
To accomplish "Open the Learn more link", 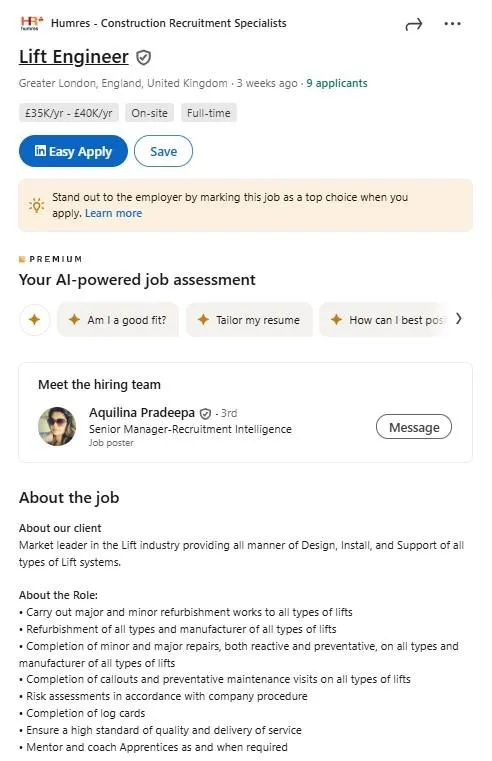I will 114,214.
